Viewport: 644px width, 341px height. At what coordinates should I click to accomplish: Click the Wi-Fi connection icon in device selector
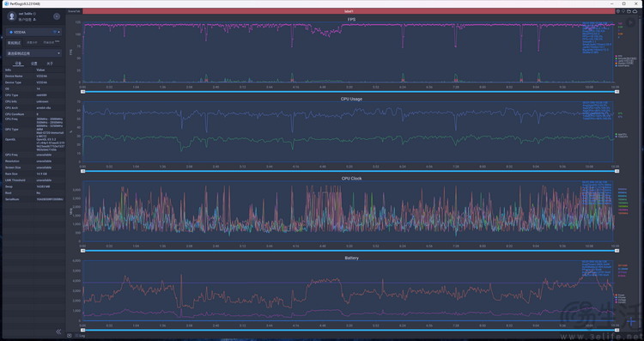point(54,32)
